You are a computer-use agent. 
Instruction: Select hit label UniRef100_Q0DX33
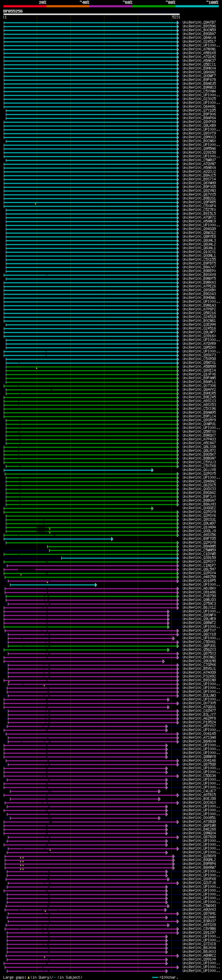199,489
